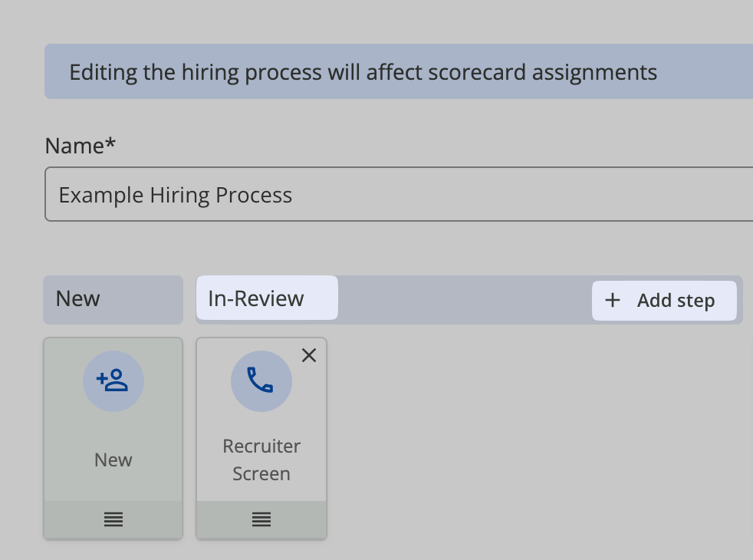Viewport: 753px width, 560px height.
Task: Click the Recruiter Screen step label text
Action: pos(261,460)
